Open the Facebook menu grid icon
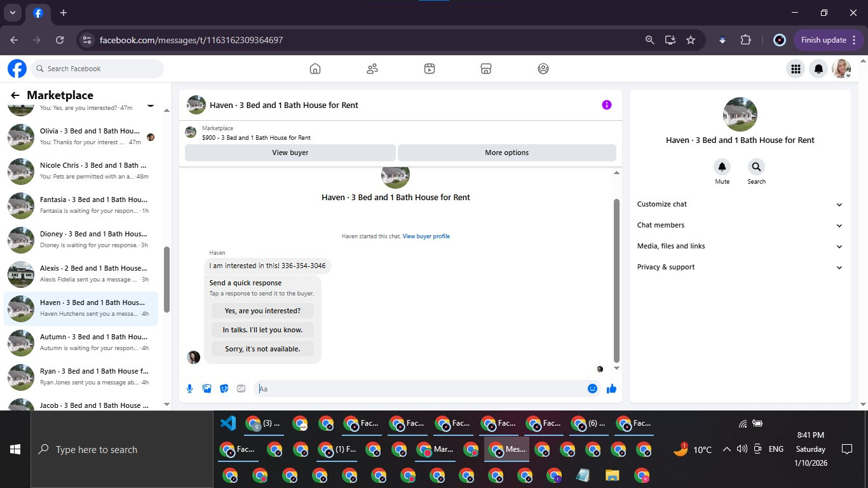 (796, 69)
